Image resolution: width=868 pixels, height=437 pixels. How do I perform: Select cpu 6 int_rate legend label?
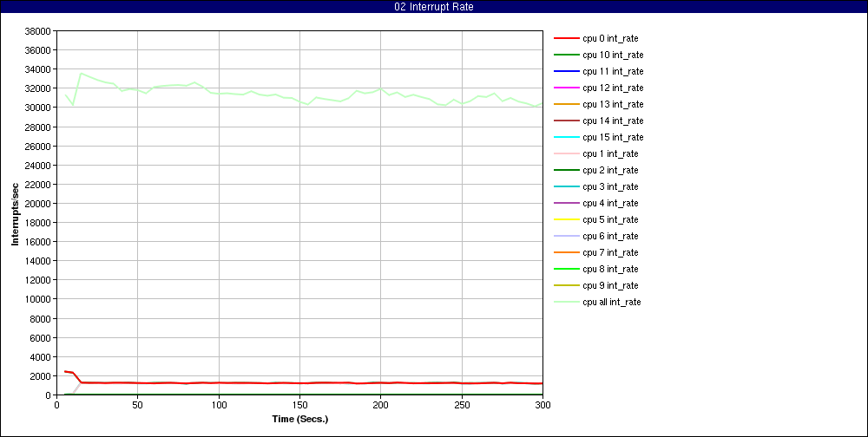click(x=610, y=236)
